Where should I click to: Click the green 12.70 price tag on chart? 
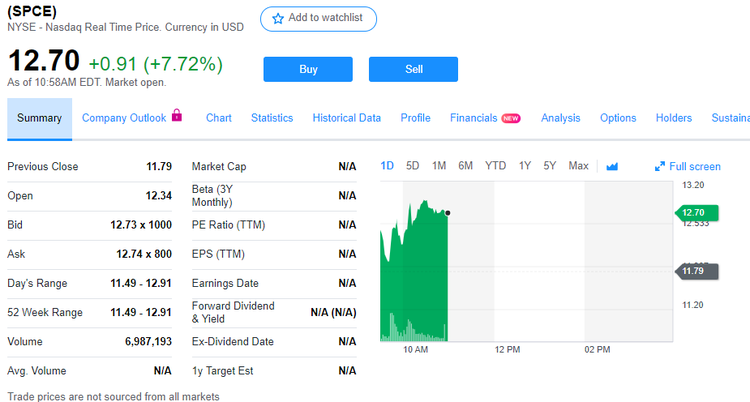pyautogui.click(x=696, y=212)
